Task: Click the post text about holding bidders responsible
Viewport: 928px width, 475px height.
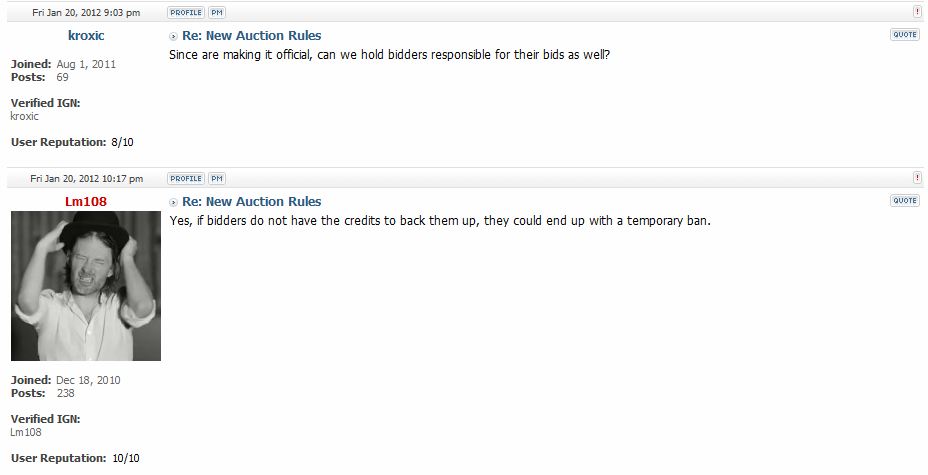Action: [x=390, y=54]
